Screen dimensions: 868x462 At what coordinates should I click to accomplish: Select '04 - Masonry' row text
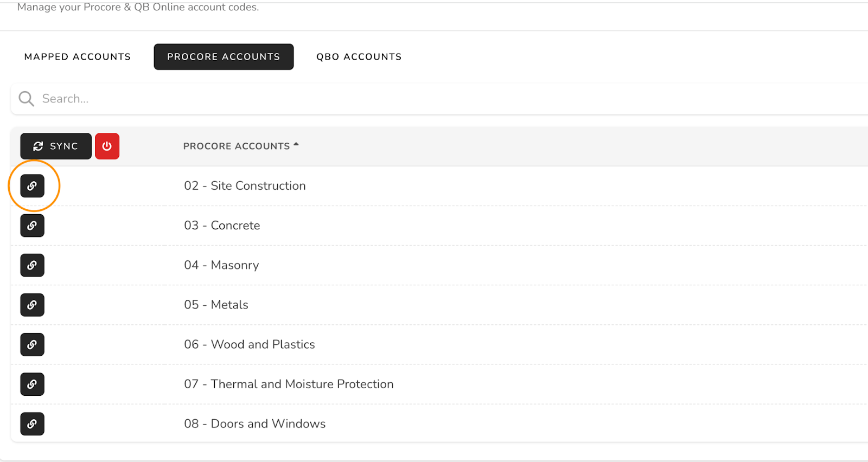[221, 265]
